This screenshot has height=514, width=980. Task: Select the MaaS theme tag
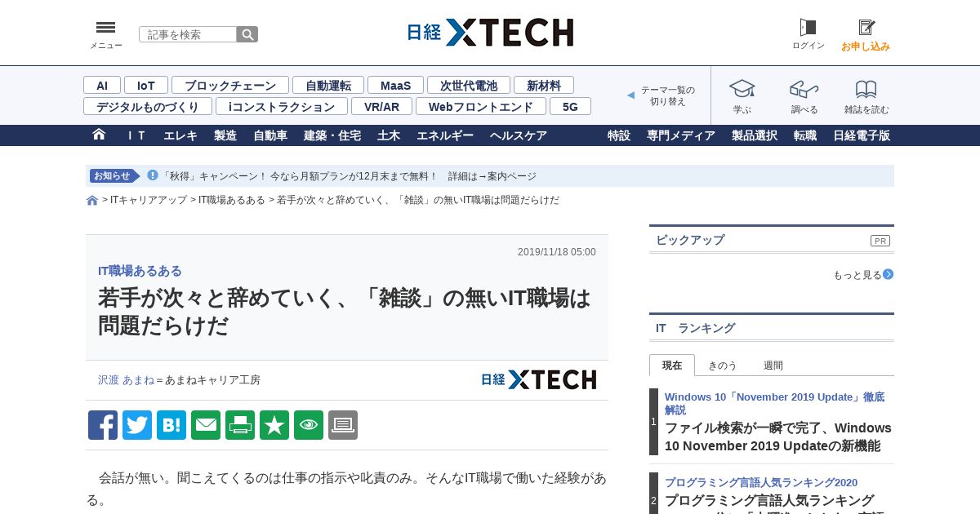pyautogui.click(x=395, y=85)
